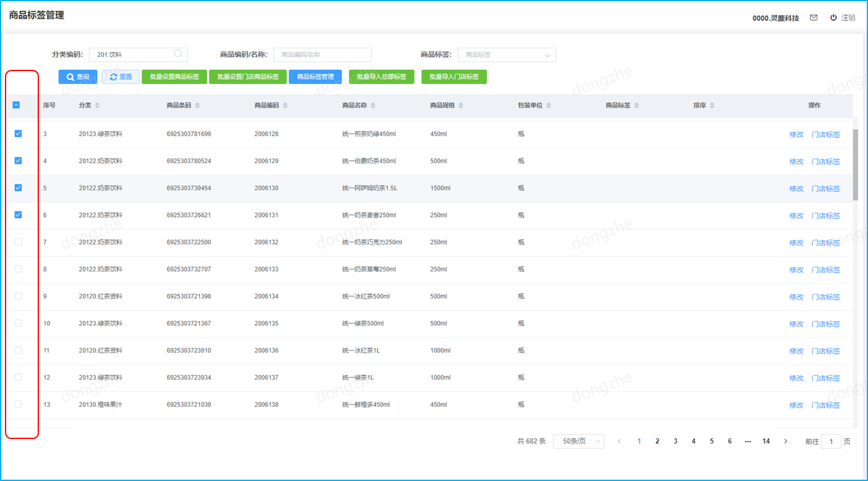Check the row 7 checkbox

(x=18, y=242)
